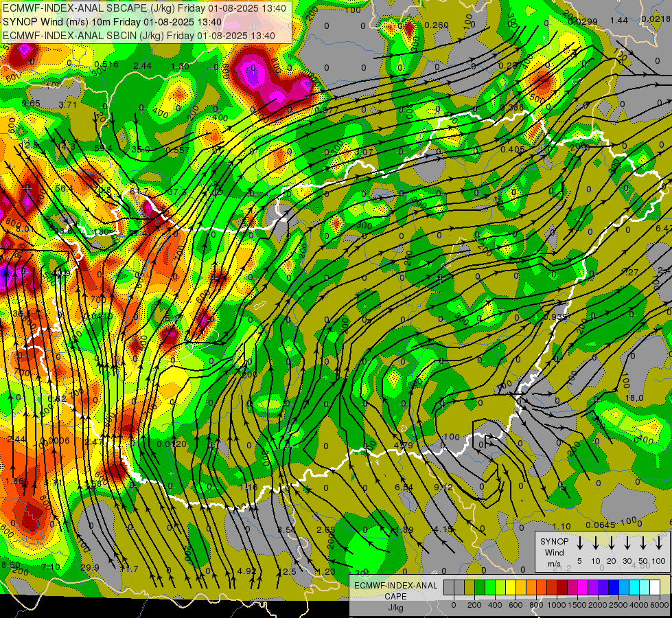Pick the dark green CAPE legend swatch

pos(480,587)
